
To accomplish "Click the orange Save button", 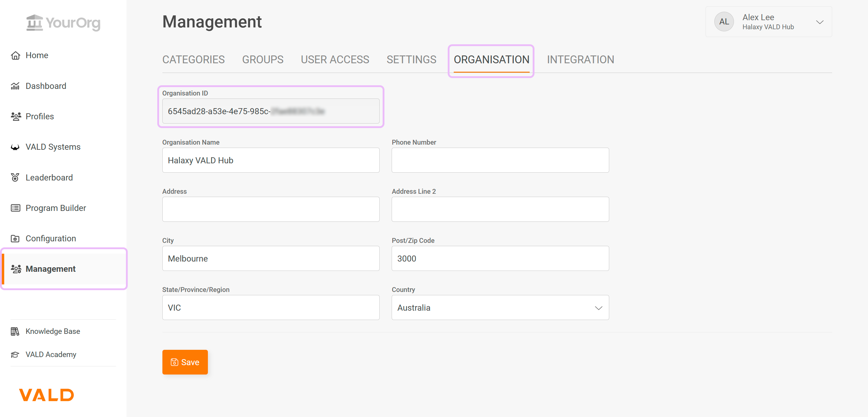I will coord(185,362).
